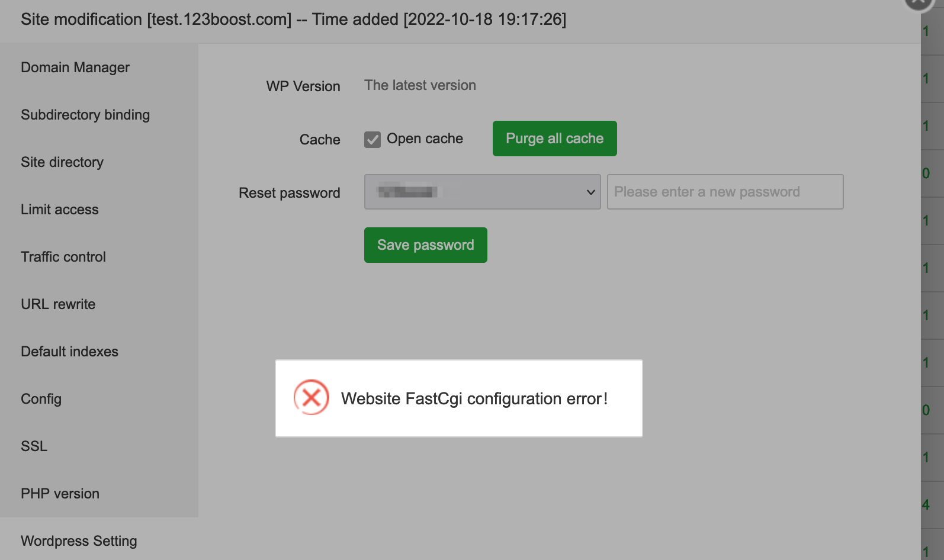Open the SSL settings tab

pyautogui.click(x=34, y=446)
